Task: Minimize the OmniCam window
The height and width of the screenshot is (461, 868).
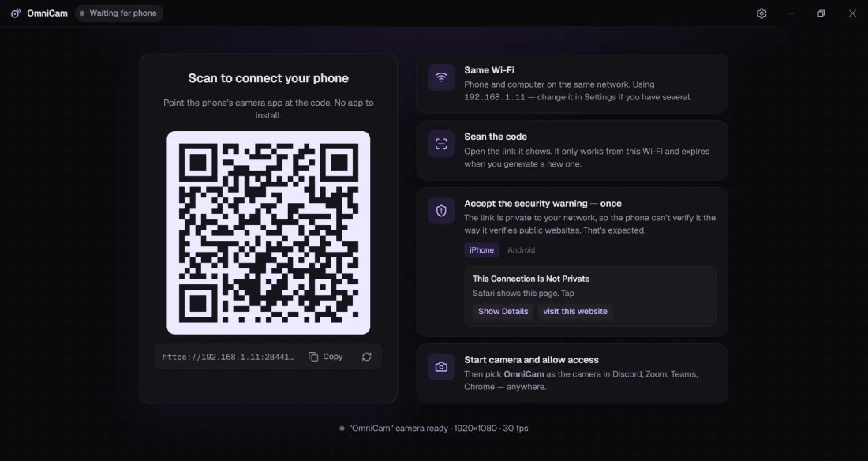Action: pos(791,13)
